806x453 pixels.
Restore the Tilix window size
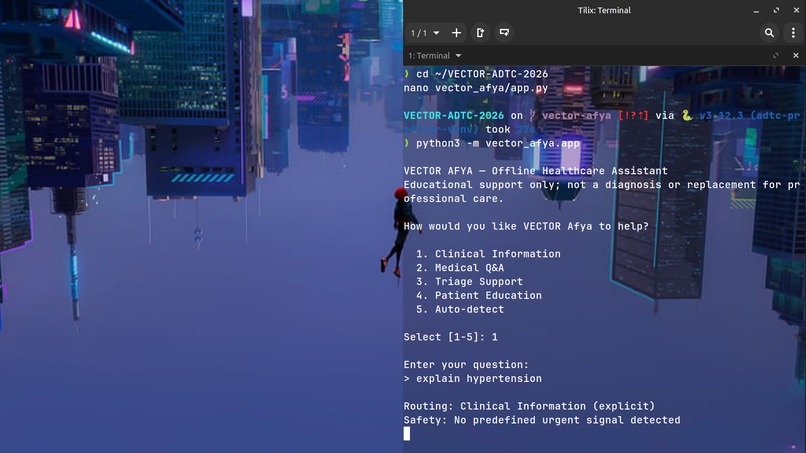point(776,10)
